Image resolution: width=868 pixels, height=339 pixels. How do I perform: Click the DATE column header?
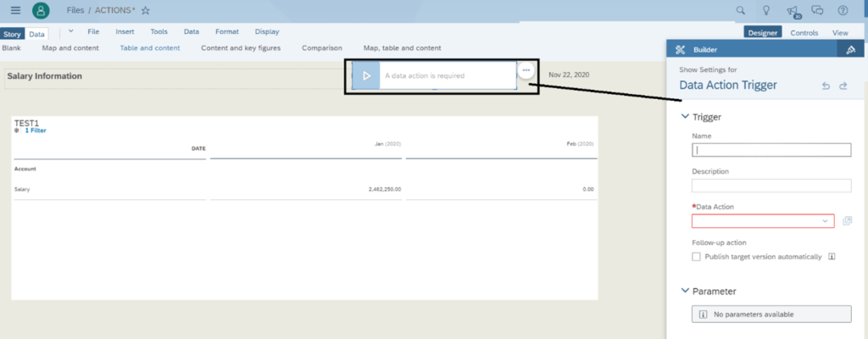coord(198,148)
